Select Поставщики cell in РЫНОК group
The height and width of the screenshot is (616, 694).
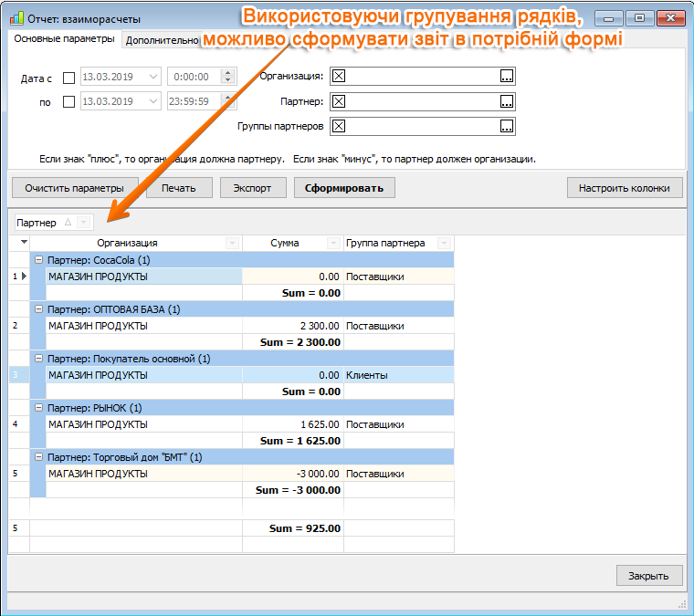[x=399, y=424]
